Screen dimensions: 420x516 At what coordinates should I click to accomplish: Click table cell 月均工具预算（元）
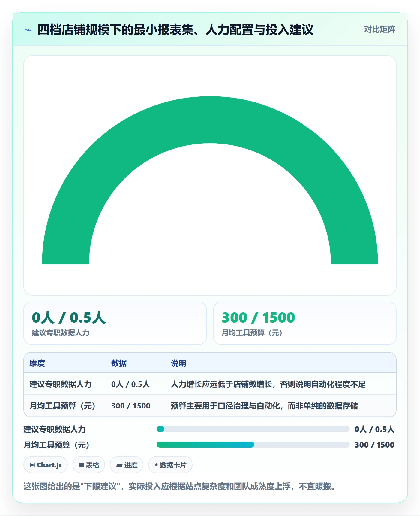pyautogui.click(x=62, y=406)
